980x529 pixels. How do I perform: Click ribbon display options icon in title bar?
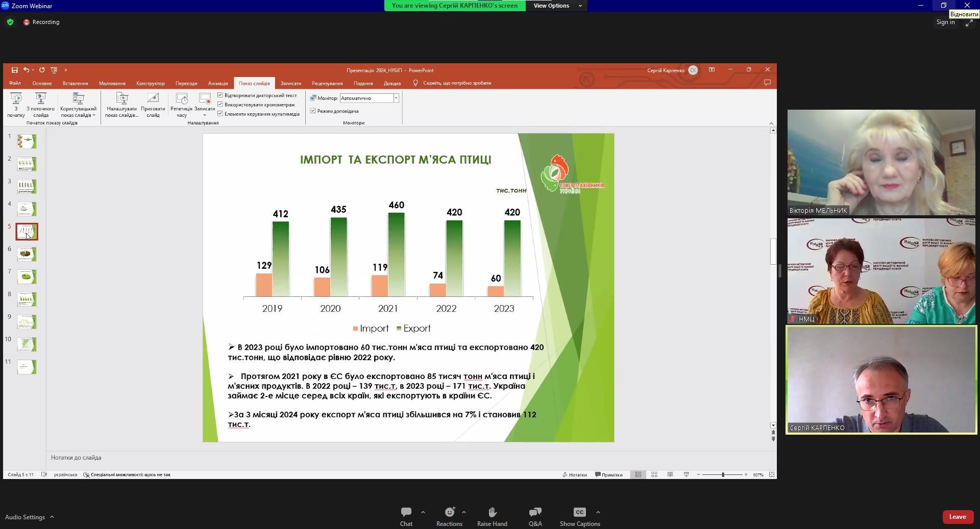click(x=712, y=70)
